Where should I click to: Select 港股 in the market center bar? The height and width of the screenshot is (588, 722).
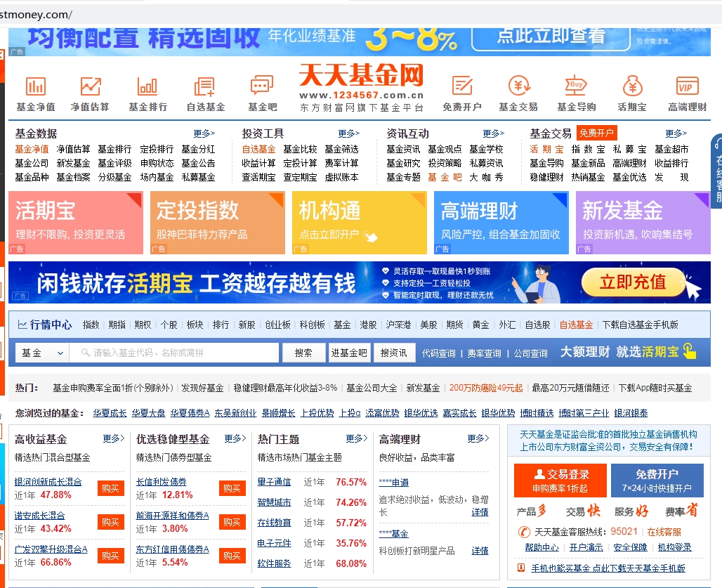click(368, 325)
